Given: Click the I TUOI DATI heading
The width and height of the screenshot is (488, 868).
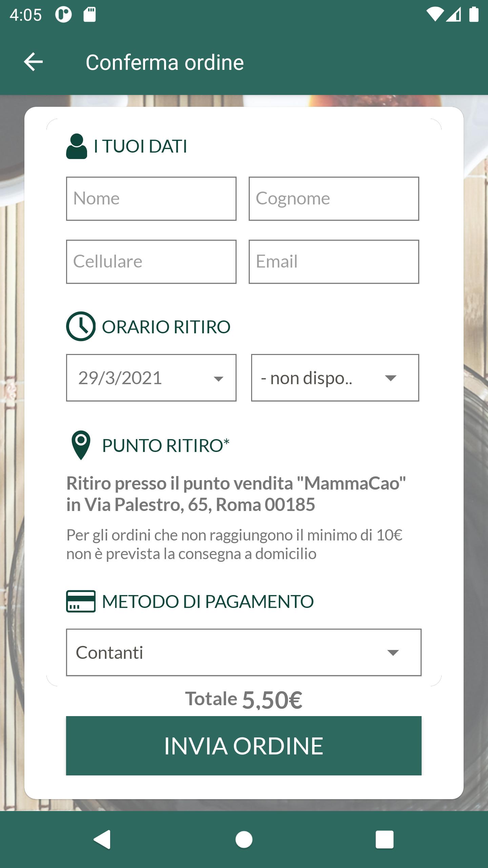Looking at the screenshot, I should point(140,146).
